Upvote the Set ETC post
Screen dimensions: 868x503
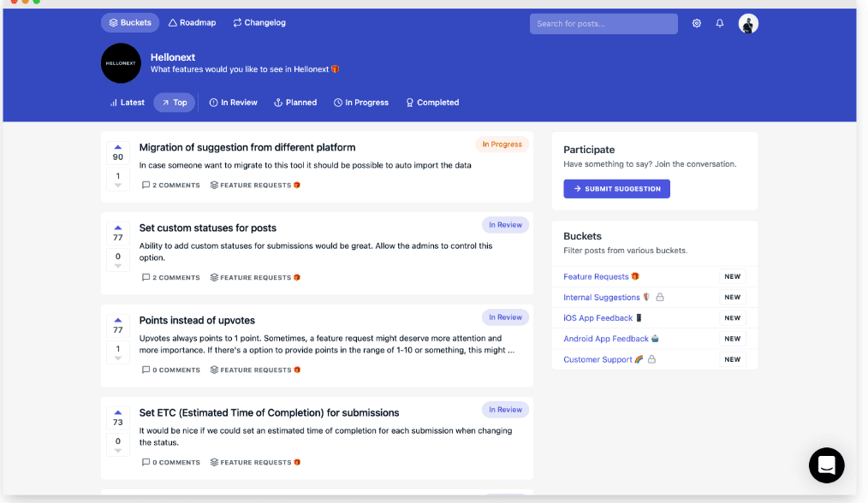coord(118,417)
